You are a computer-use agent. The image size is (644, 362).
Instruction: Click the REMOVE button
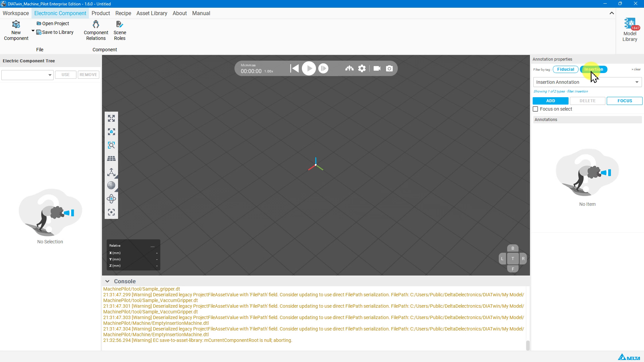click(88, 75)
